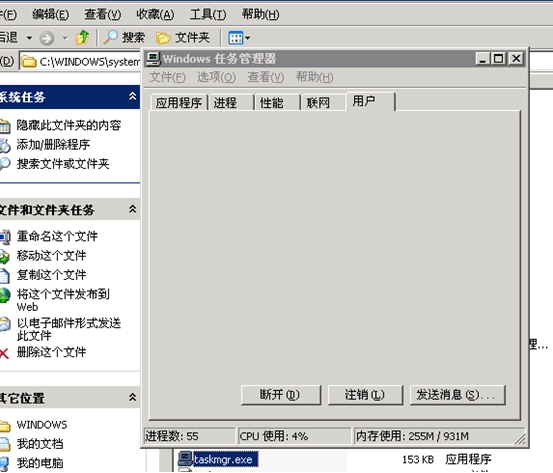The image size is (553, 473).
Task: Click the 我的文档 link
Action: 40,444
